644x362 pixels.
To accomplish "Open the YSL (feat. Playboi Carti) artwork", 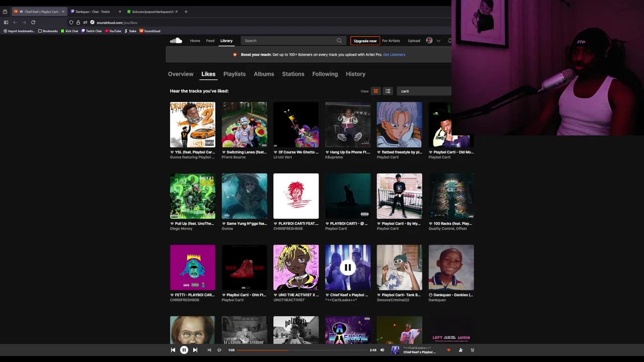I will 193,125.
